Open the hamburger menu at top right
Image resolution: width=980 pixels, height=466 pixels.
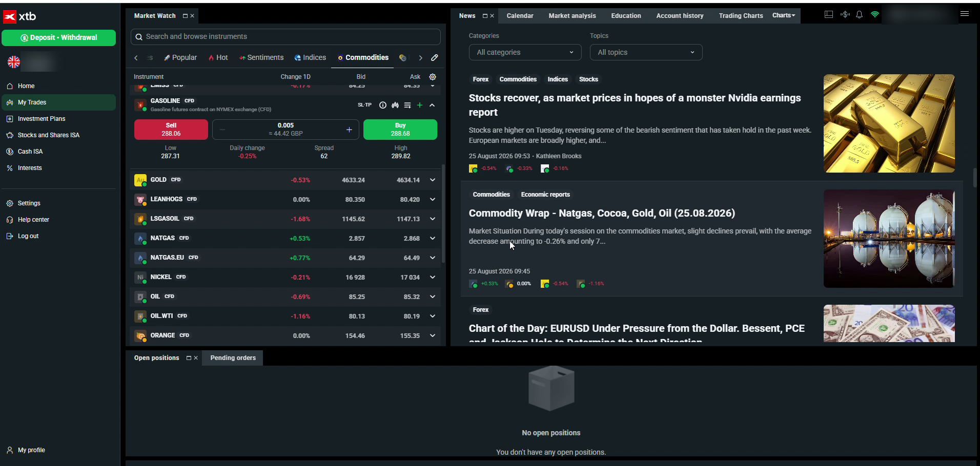coord(965,14)
